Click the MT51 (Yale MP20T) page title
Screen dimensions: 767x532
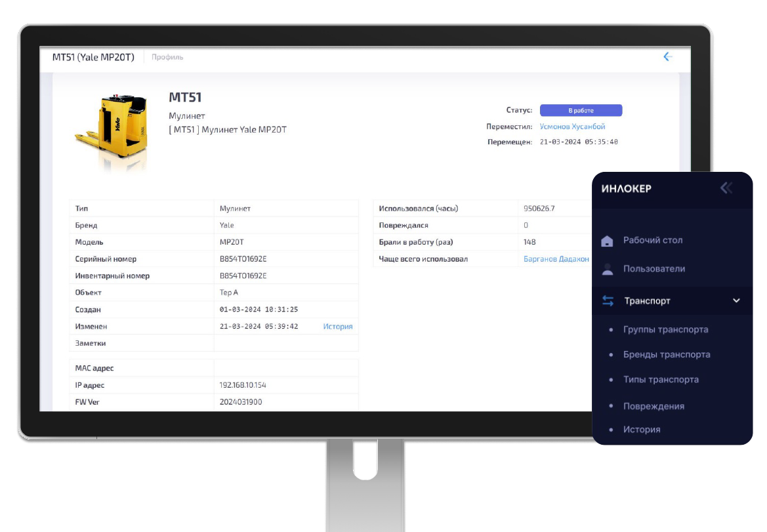[93, 57]
